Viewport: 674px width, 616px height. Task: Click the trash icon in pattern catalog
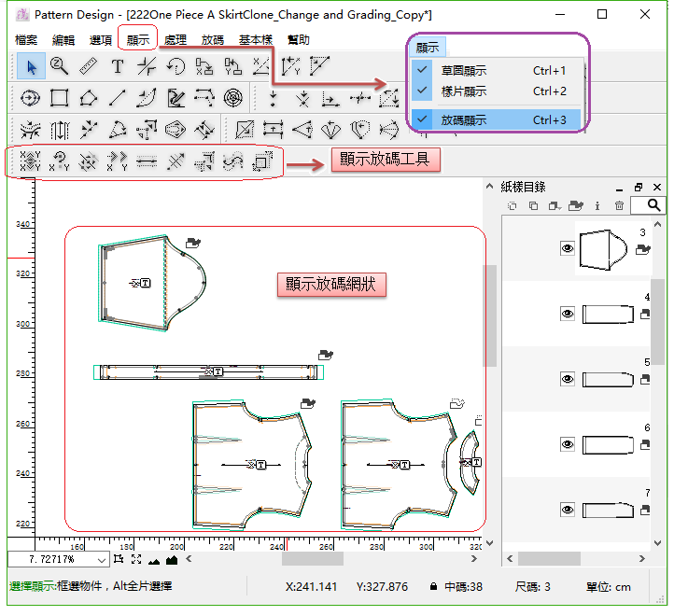[x=619, y=206]
